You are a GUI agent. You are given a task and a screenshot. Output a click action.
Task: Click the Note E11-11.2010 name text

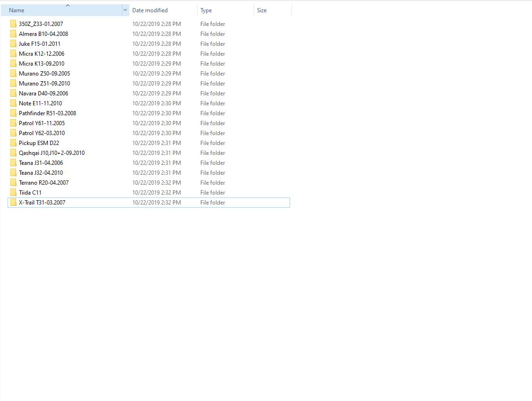[40, 103]
